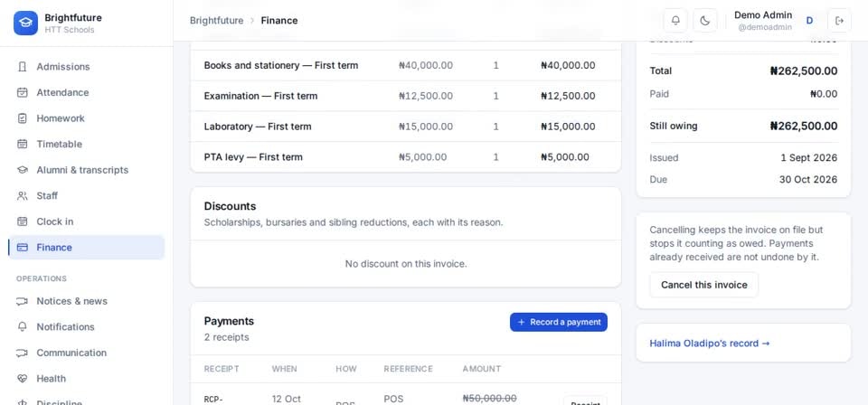868x405 pixels.
Task: Click the Health heart icon
Action: click(x=22, y=379)
